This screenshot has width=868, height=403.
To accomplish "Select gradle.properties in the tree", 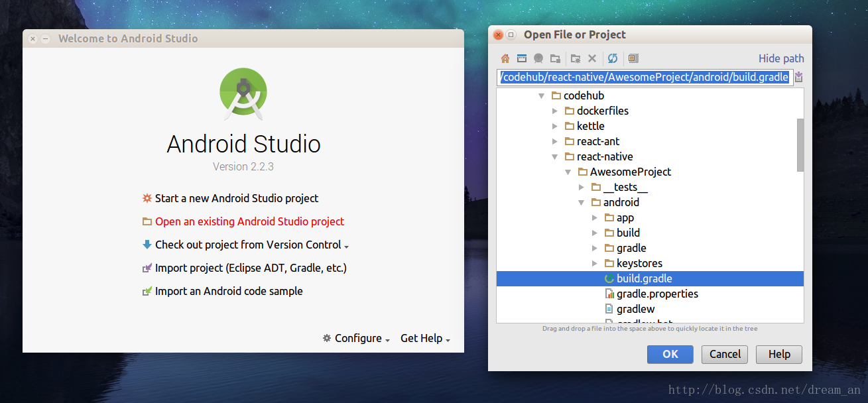I will 657,294.
